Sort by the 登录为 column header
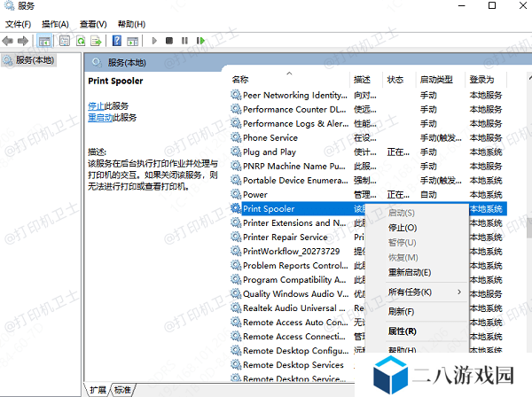This screenshot has width=532, height=397. point(486,80)
